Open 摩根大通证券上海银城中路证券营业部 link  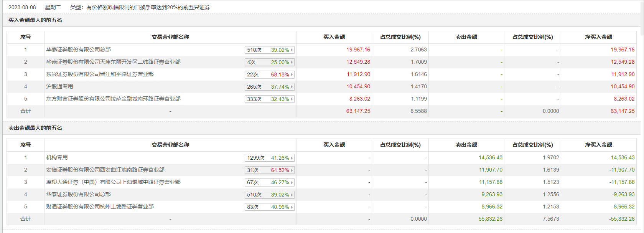tap(113, 182)
